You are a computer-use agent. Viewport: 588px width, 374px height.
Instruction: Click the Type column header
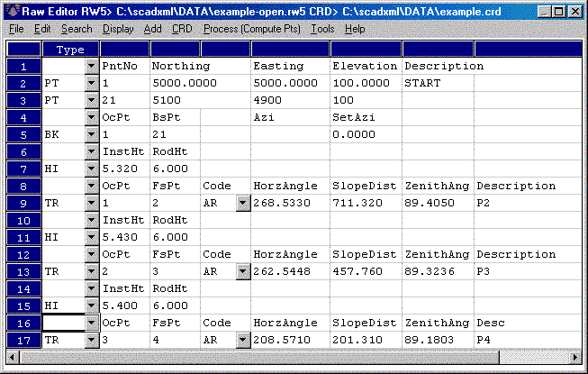click(70, 50)
